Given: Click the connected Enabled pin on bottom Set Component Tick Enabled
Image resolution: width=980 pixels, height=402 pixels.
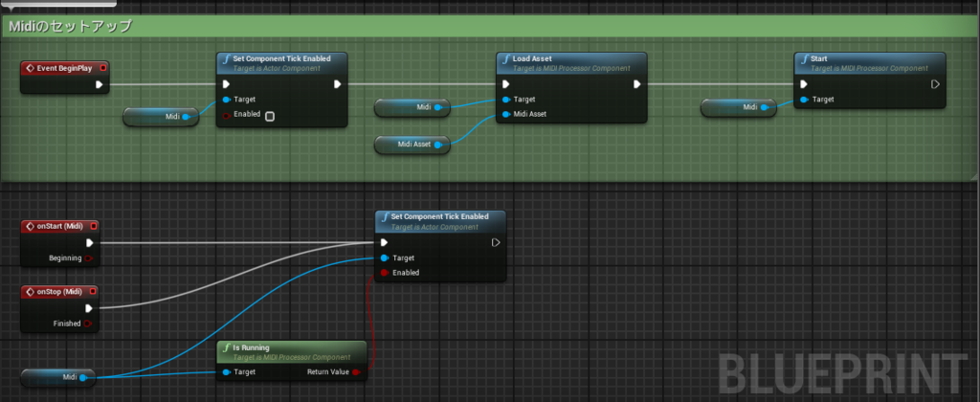Looking at the screenshot, I should [385, 273].
